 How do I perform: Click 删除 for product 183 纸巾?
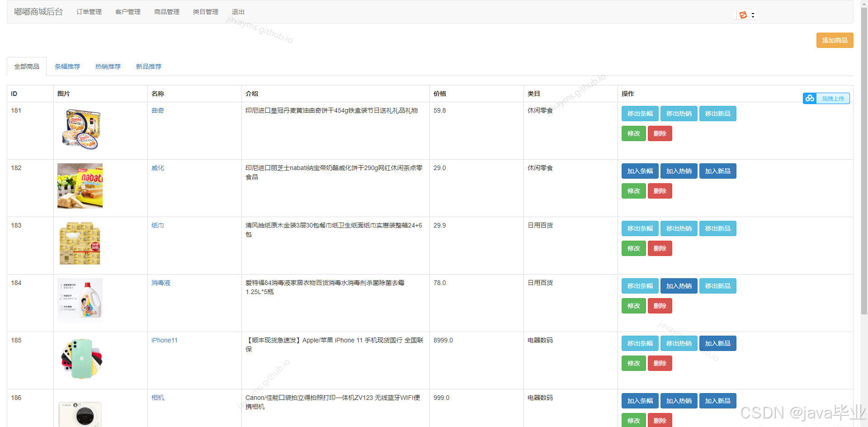[x=660, y=248]
